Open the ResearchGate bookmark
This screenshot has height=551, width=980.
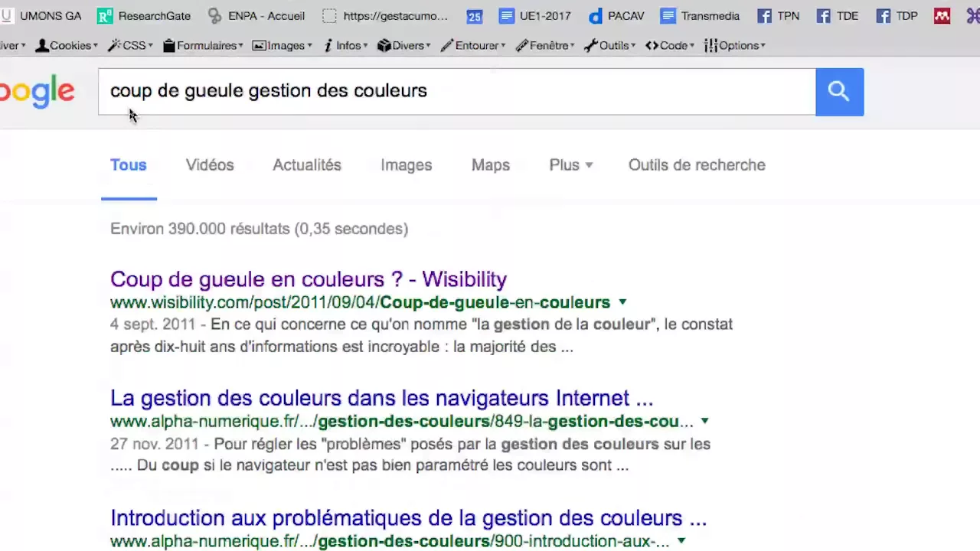(144, 15)
